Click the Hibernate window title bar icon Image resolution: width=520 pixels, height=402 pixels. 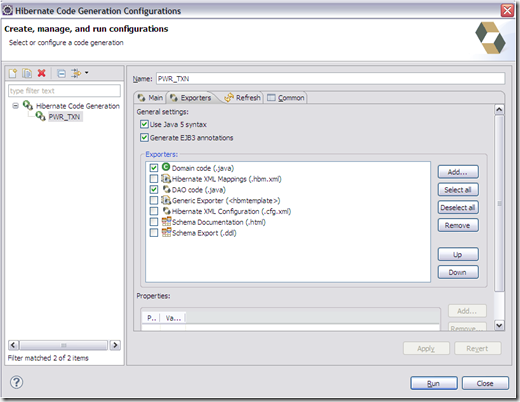8,10
